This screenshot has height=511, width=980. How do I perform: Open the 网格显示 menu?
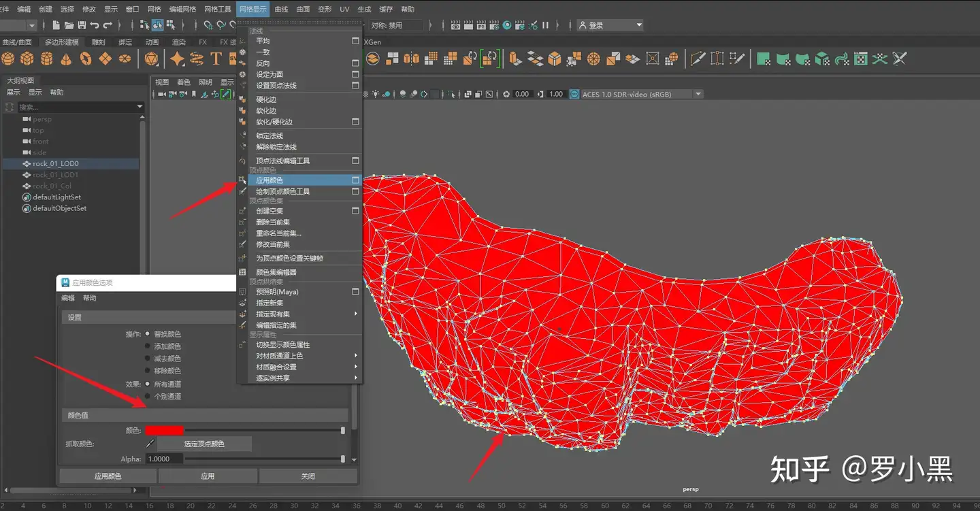pyautogui.click(x=252, y=9)
